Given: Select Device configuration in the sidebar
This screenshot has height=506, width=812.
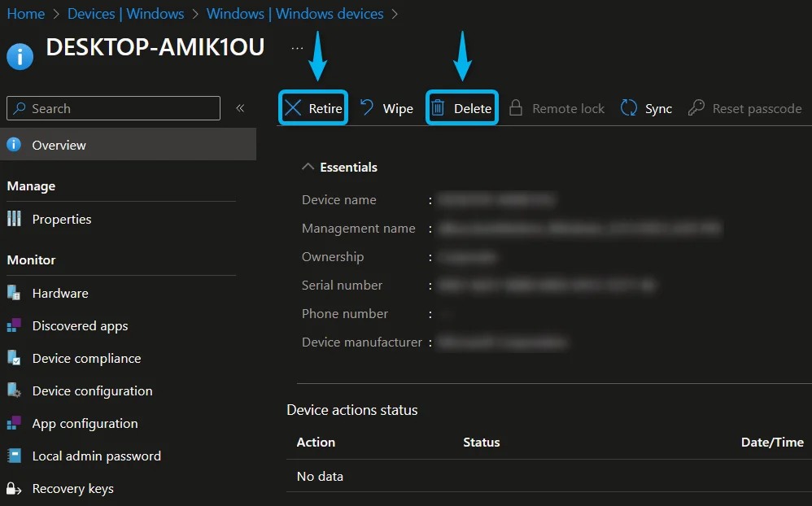Looking at the screenshot, I should click(92, 390).
